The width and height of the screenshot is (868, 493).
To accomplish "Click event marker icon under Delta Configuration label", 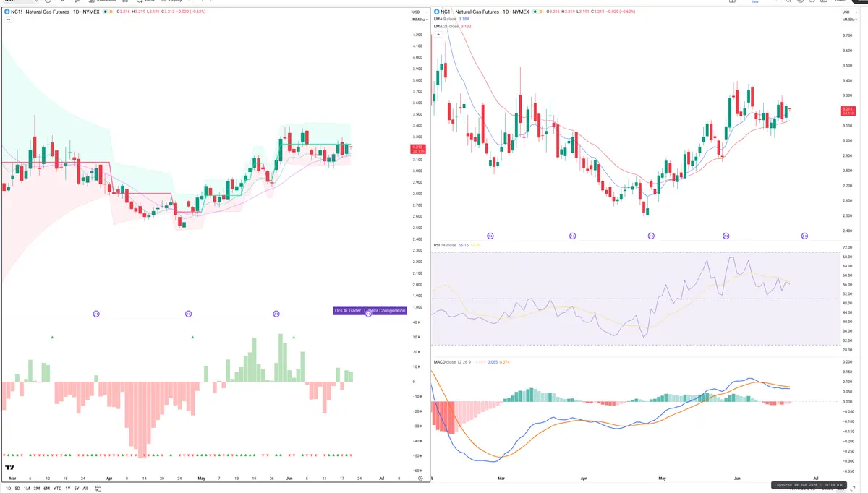I will [368, 314].
